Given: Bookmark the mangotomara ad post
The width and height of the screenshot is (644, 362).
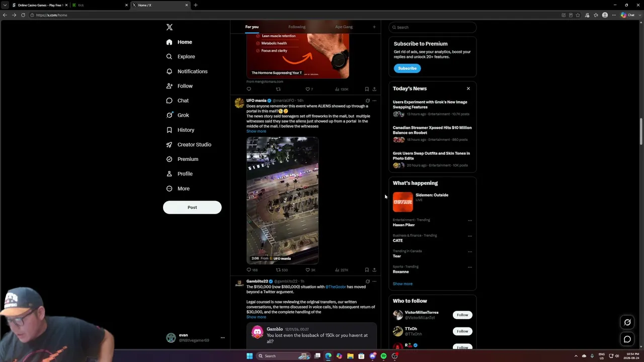Looking at the screenshot, I should click(367, 89).
